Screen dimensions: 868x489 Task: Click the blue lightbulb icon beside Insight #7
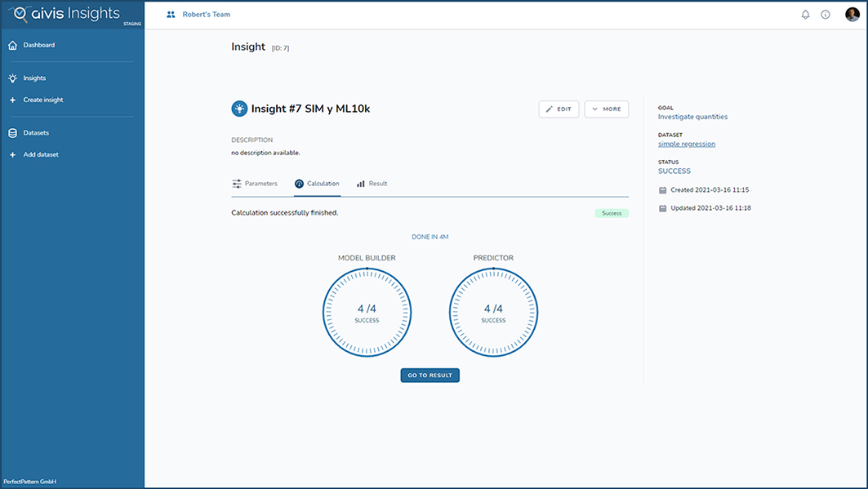[239, 109]
